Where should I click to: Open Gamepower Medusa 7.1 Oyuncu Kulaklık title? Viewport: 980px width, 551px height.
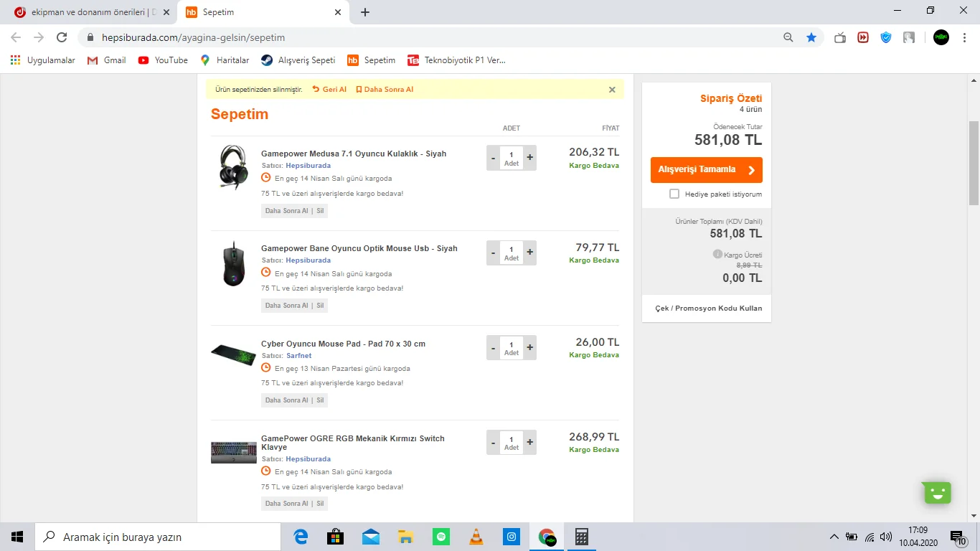354,154
